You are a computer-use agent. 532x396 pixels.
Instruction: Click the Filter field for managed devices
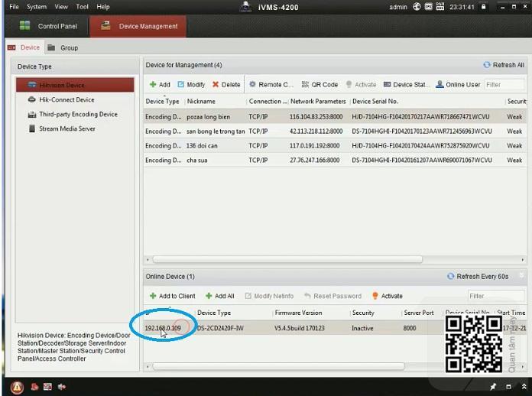504,85
